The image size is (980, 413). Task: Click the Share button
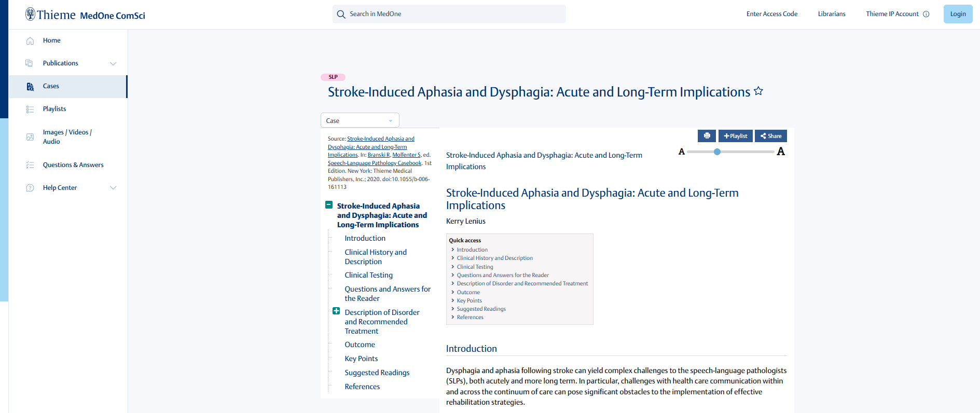point(771,136)
